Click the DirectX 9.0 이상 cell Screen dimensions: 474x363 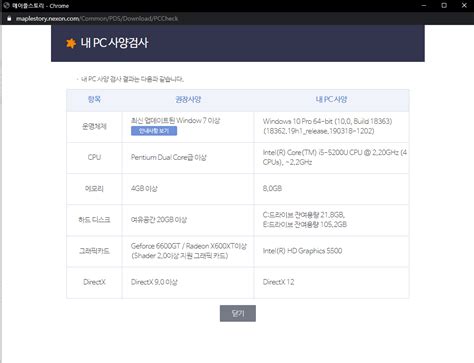154,282
